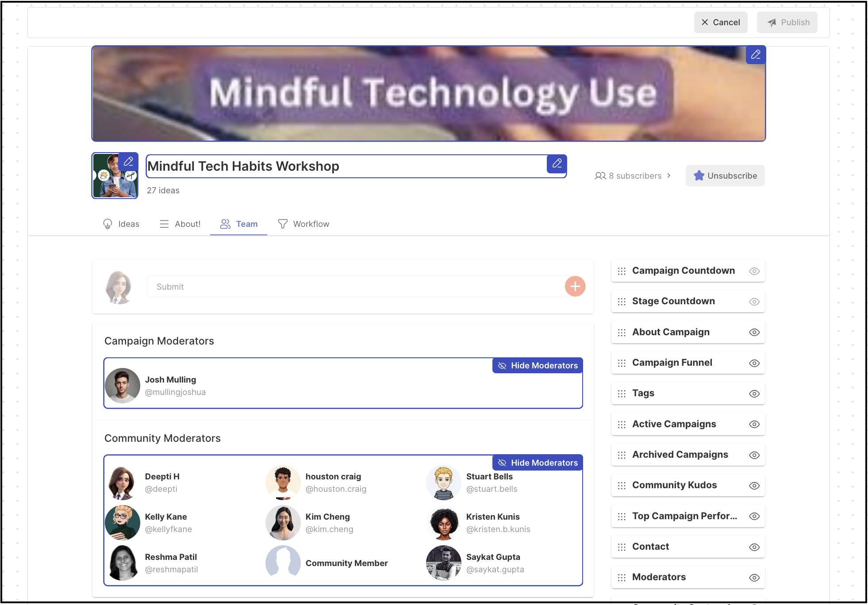Toggle visibility of Campaign Countdown widget
Viewport: 868px width, 605px height.
(x=754, y=271)
